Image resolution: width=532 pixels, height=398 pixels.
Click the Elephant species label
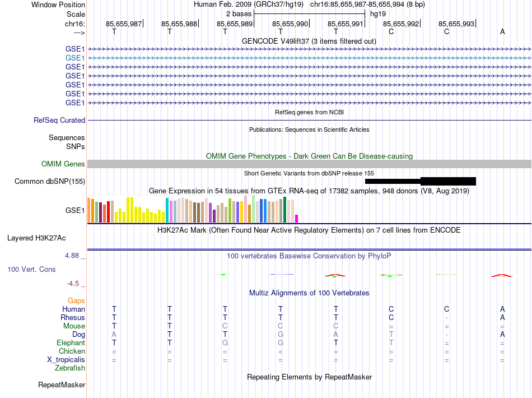point(71,343)
